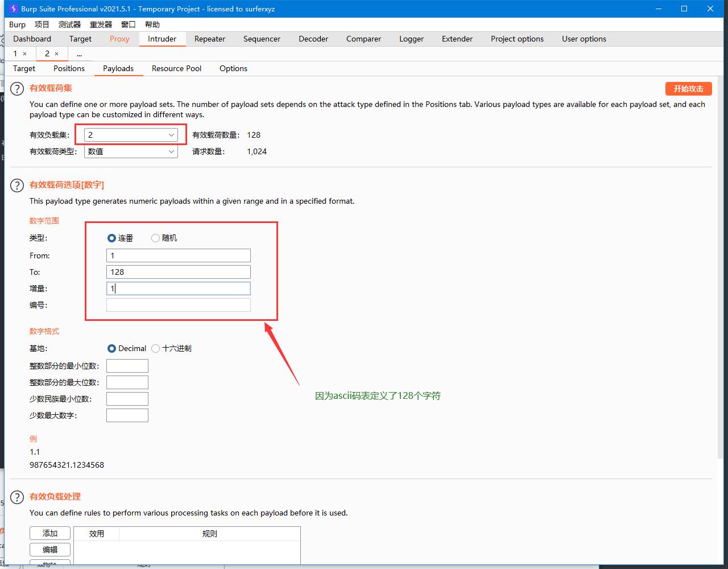The height and width of the screenshot is (569, 728).
Task: Switch to the Extender tab
Action: coord(457,39)
